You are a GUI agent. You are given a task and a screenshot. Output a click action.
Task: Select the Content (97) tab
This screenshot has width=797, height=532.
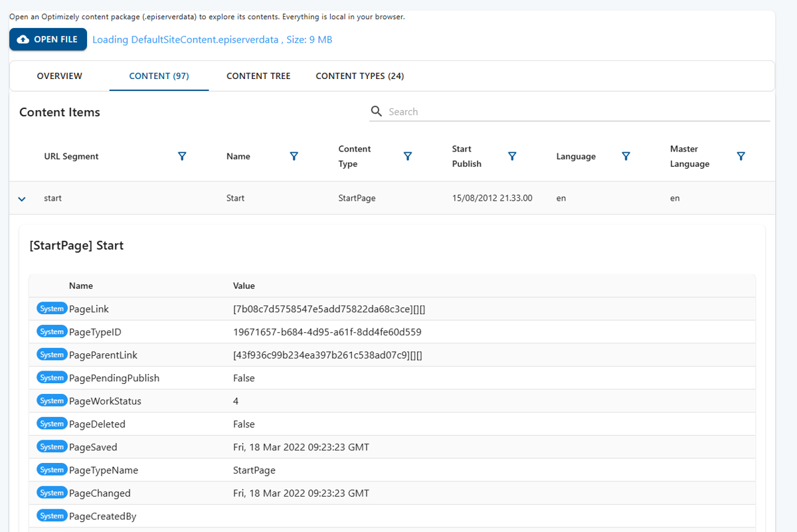159,76
